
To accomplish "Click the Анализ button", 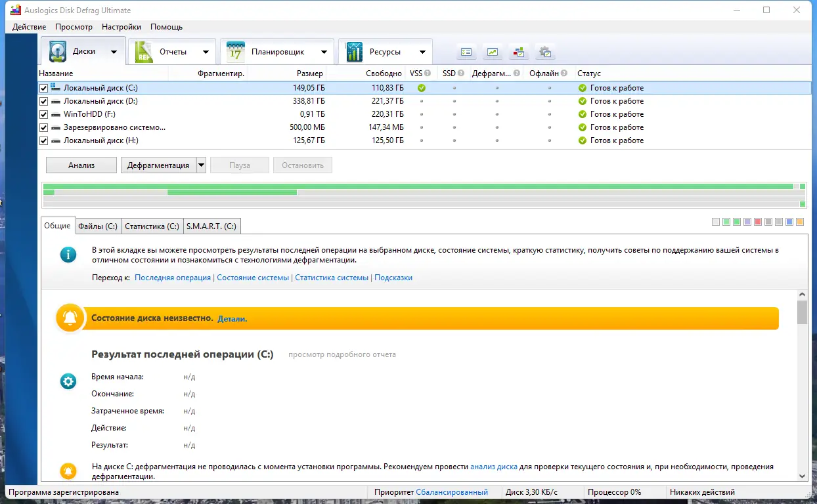I will click(x=81, y=165).
